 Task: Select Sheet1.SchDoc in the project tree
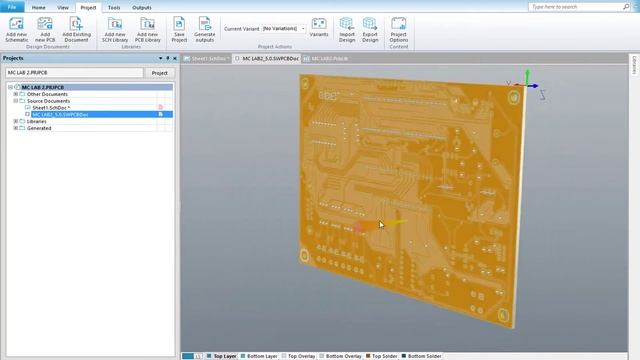pos(51,108)
